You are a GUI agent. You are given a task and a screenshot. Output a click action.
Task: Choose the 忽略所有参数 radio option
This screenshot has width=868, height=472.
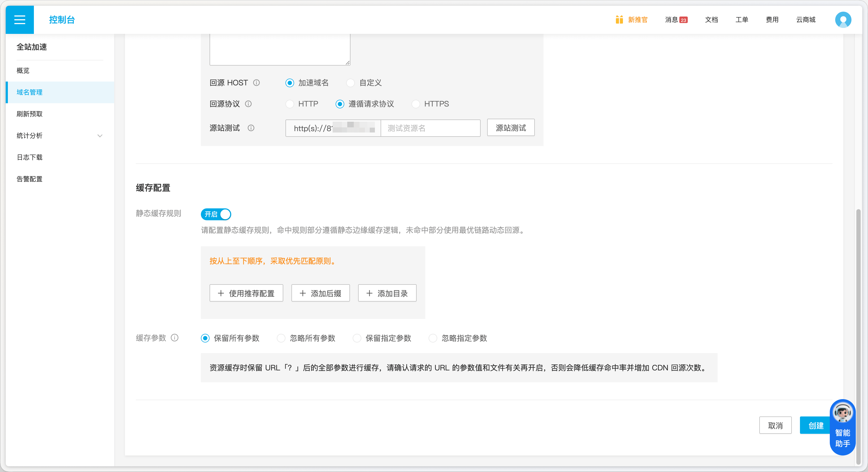tap(281, 338)
